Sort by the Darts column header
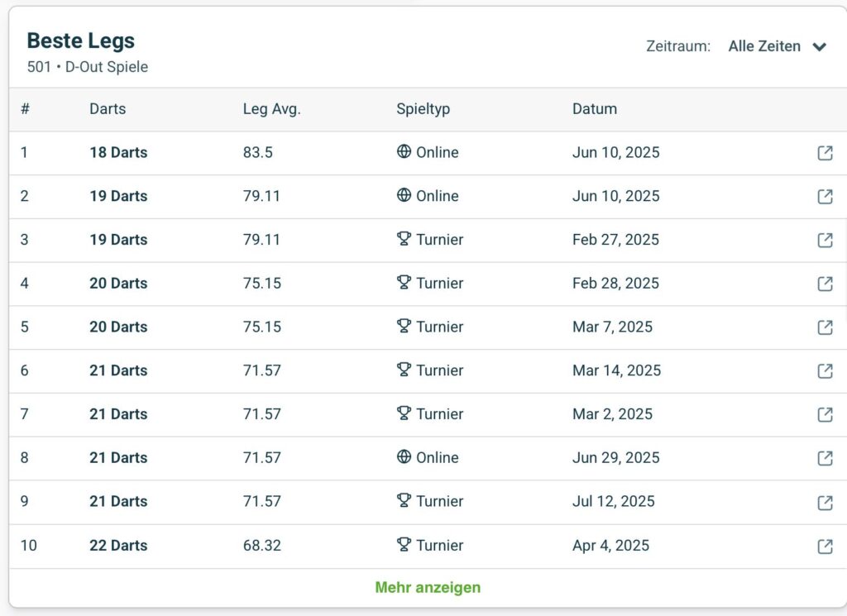The height and width of the screenshot is (616, 847). (108, 109)
